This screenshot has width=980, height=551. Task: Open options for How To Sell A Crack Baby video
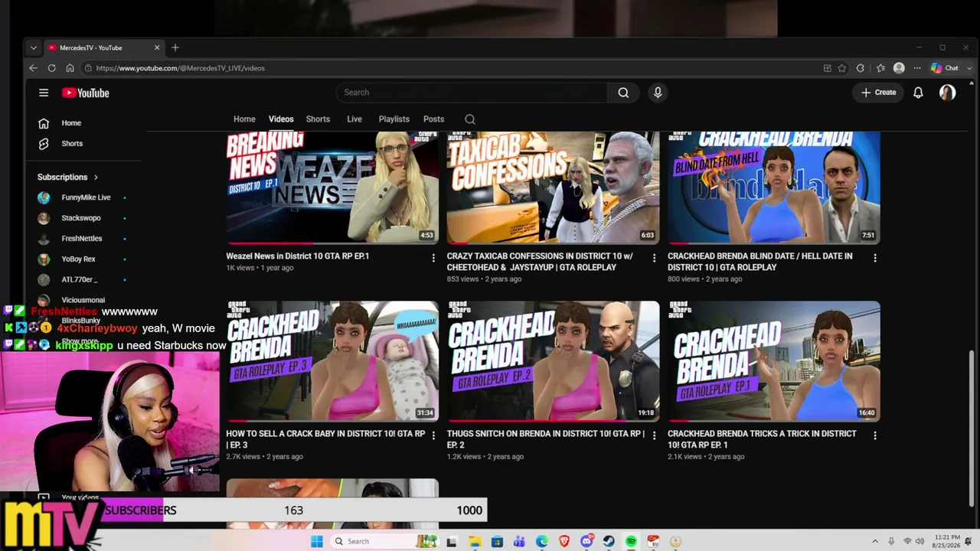[x=433, y=435]
